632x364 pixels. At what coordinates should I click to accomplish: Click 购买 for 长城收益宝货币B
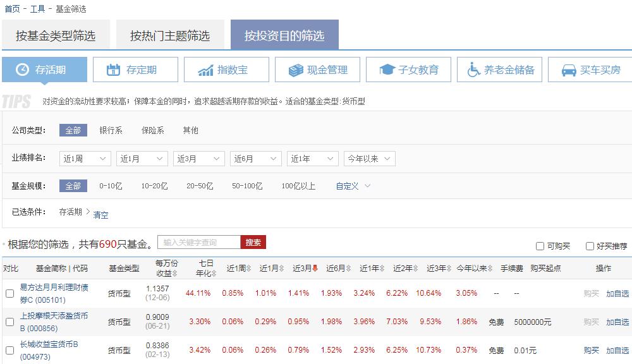pyautogui.click(x=590, y=350)
